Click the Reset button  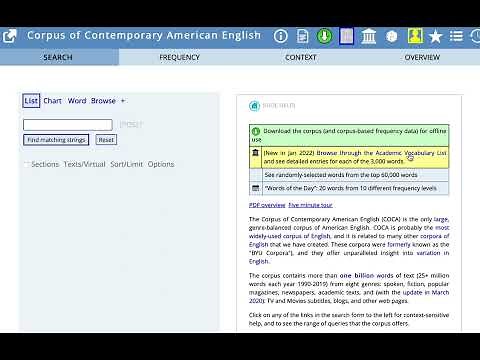[106, 140]
